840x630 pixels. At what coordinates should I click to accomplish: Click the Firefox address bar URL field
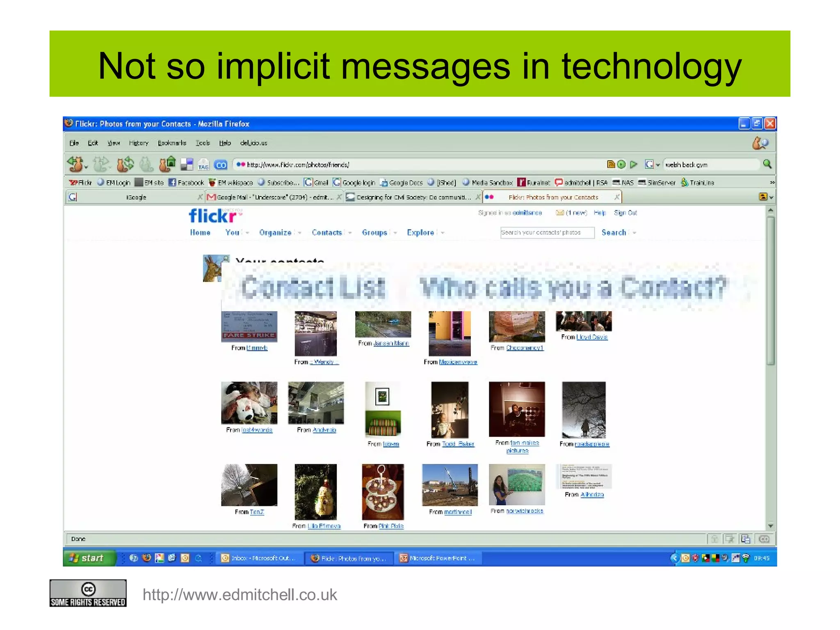coord(418,164)
